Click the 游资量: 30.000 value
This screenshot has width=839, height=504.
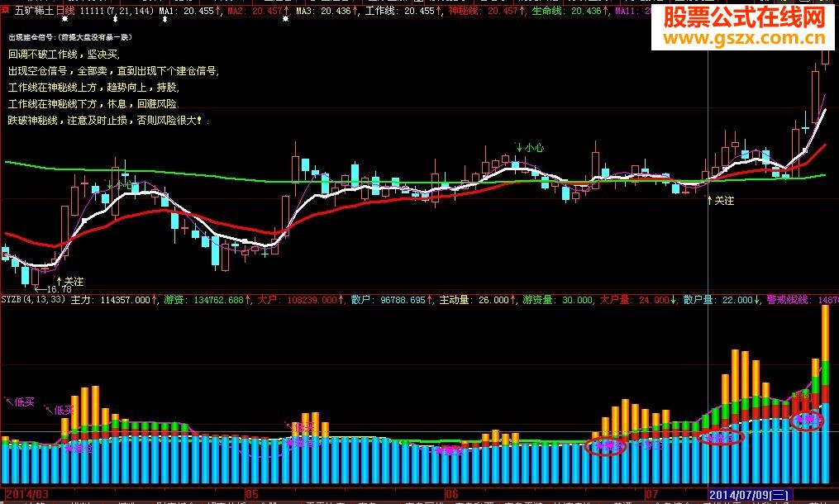click(x=558, y=300)
